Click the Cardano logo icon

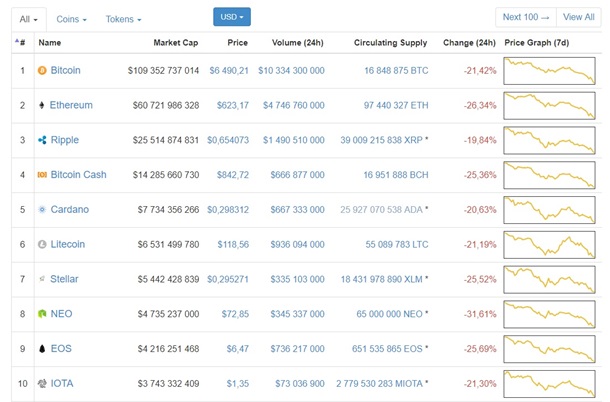click(42, 210)
